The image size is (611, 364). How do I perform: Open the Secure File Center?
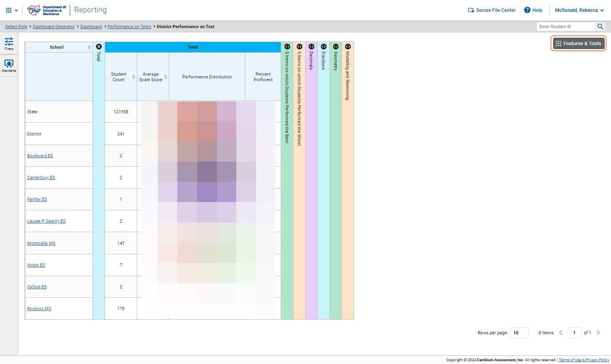click(x=492, y=10)
